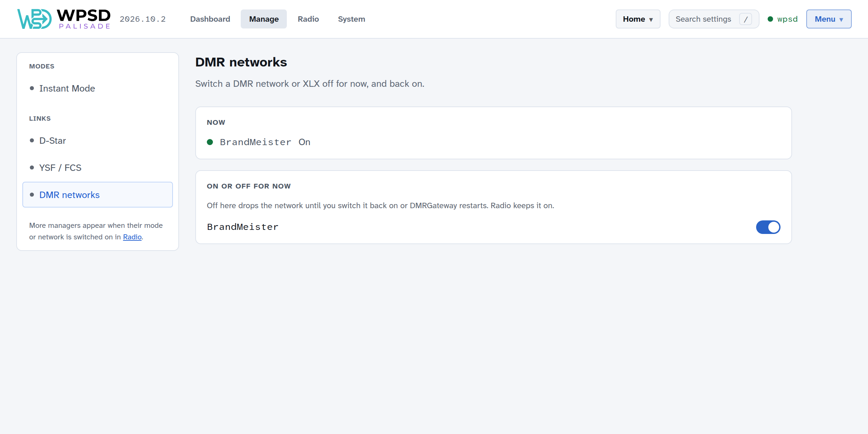868x434 pixels.
Task: Select DMR networks in the sidebar
Action: (x=98, y=195)
